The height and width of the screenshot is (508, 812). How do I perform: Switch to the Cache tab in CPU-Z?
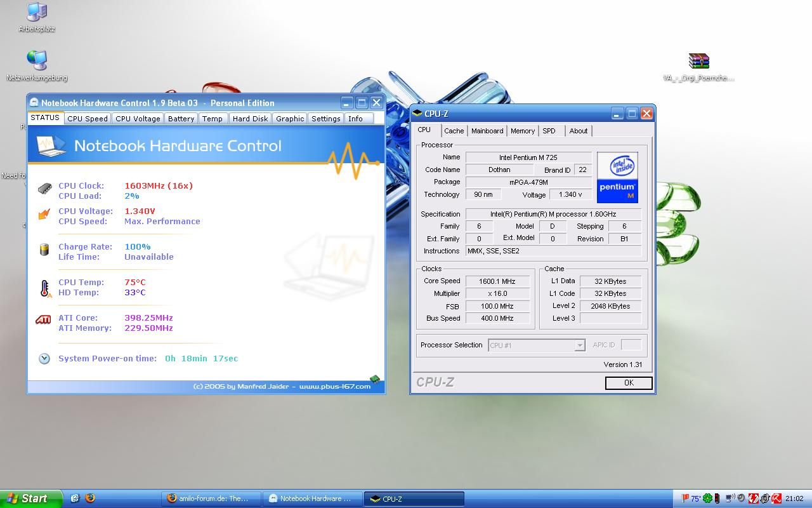pyautogui.click(x=454, y=131)
